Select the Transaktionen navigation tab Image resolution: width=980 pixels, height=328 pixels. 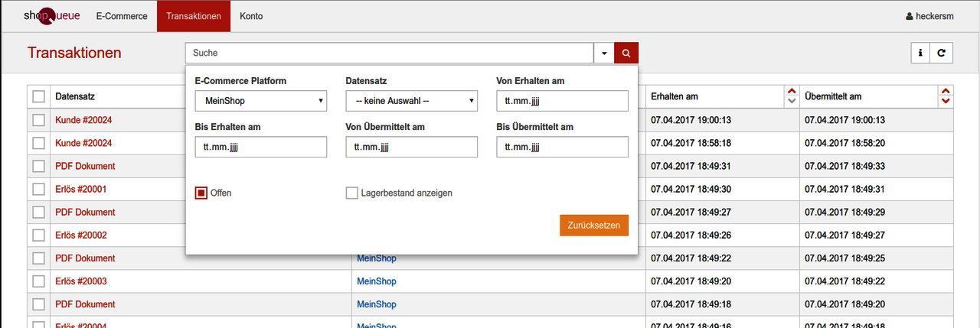click(194, 16)
